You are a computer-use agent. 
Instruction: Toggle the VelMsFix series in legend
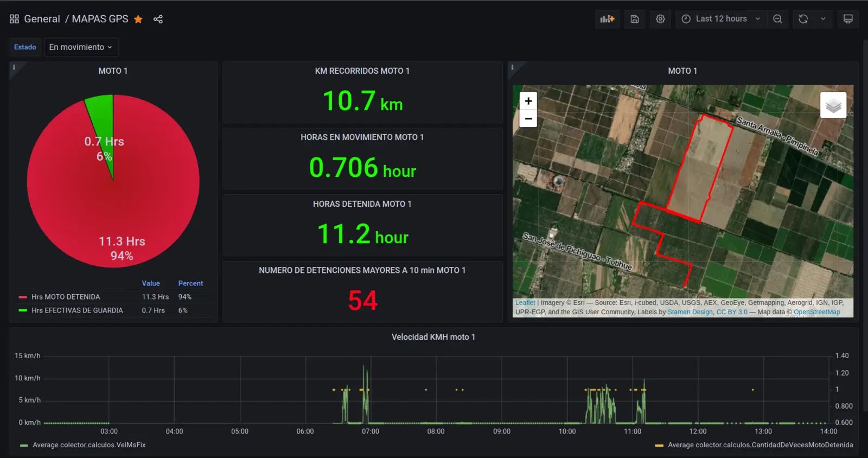pos(89,445)
